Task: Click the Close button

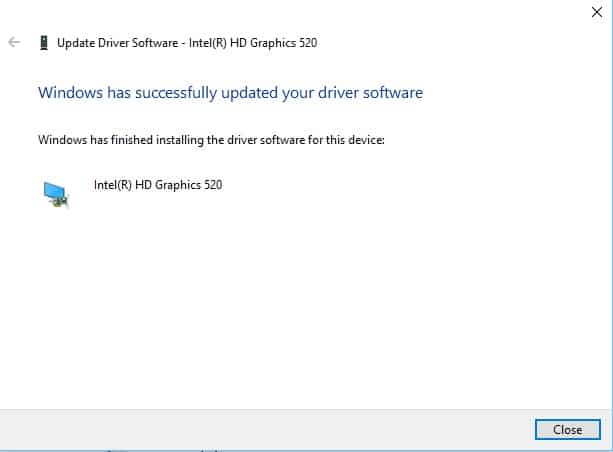Action: [x=568, y=429]
